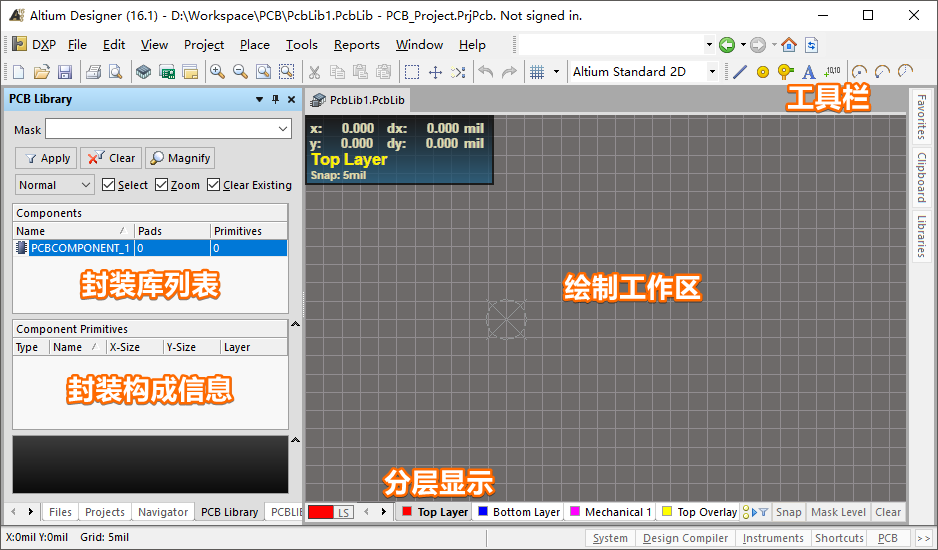Print the document using printer icon
938x550 pixels.
tap(93, 72)
